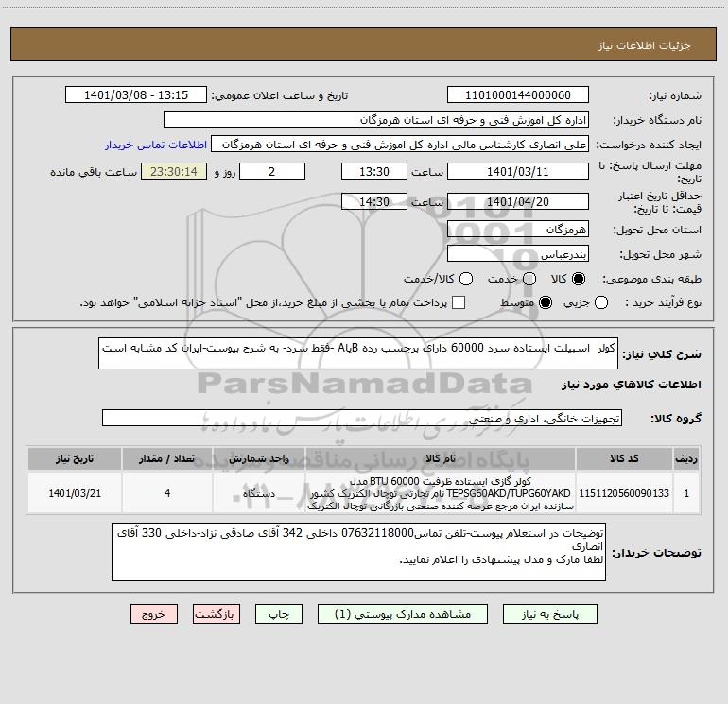
Task: Click the توضیحات خریدار notes text area
Action: 359,552
